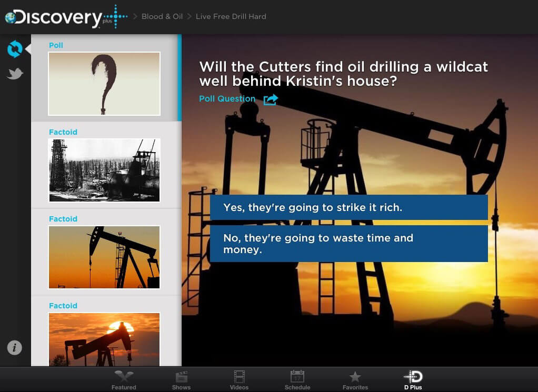Vote No, they're going to waste time and money
This screenshot has width=538, height=392.
tap(348, 244)
